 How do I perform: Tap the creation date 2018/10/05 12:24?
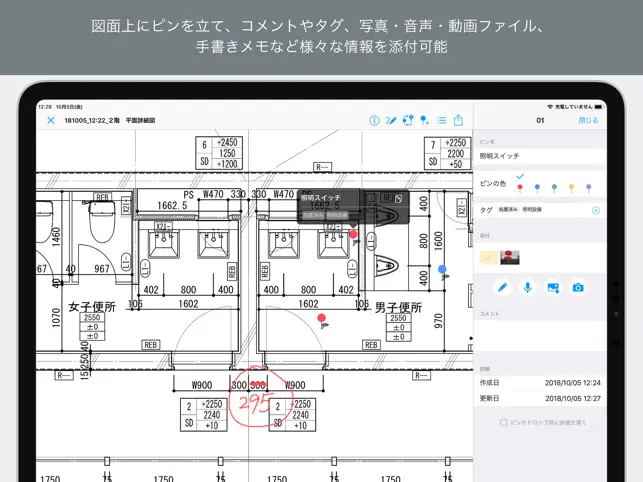572,383
